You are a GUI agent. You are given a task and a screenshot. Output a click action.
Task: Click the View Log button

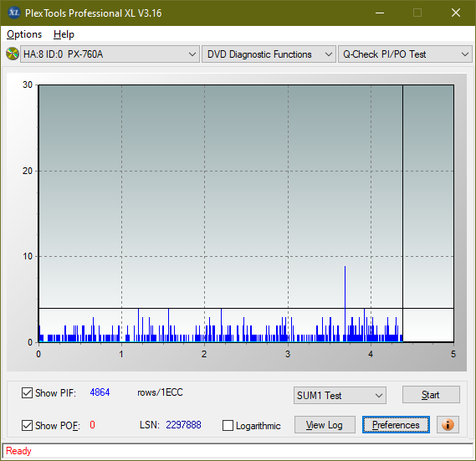click(x=325, y=424)
